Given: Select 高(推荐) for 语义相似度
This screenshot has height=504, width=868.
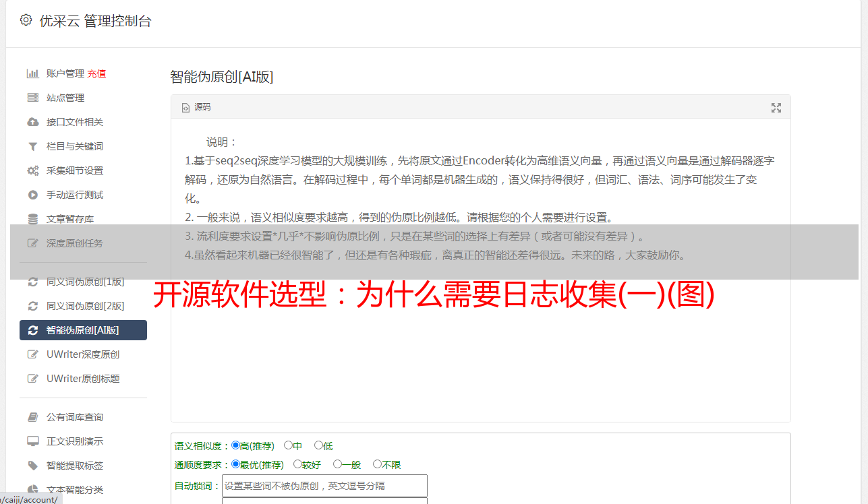Looking at the screenshot, I should [x=235, y=445].
